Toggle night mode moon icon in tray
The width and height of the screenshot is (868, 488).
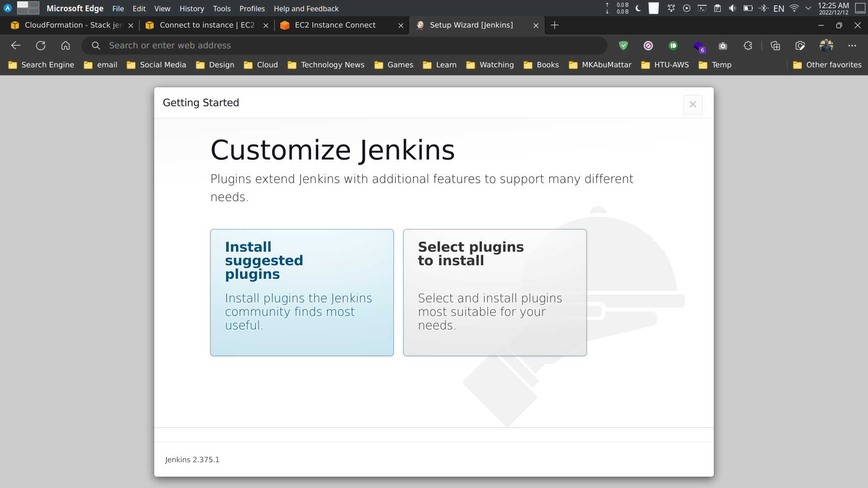click(639, 8)
